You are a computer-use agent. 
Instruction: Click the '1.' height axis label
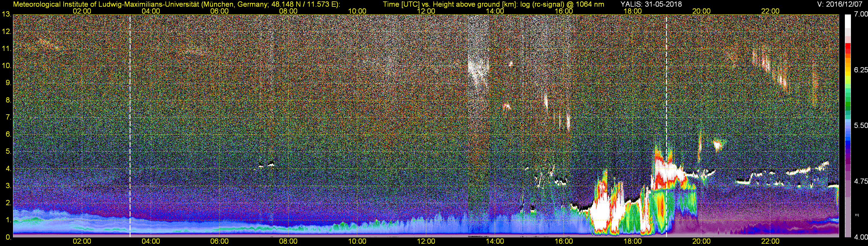point(8,220)
